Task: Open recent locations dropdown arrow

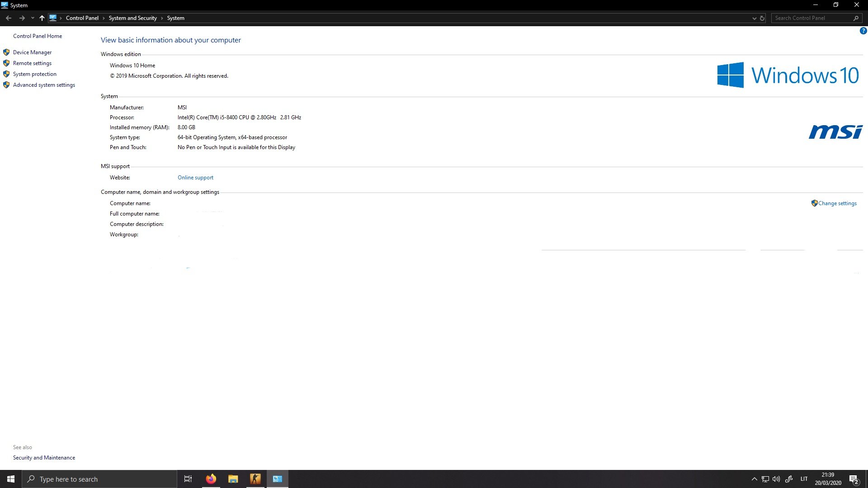Action: pyautogui.click(x=33, y=18)
